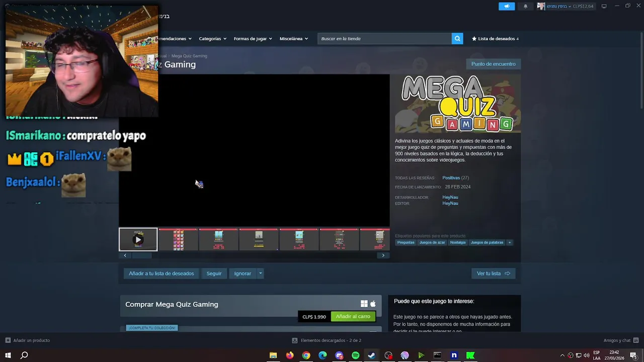Click the Windows platform icon
The height and width of the screenshot is (362, 644).
click(364, 304)
